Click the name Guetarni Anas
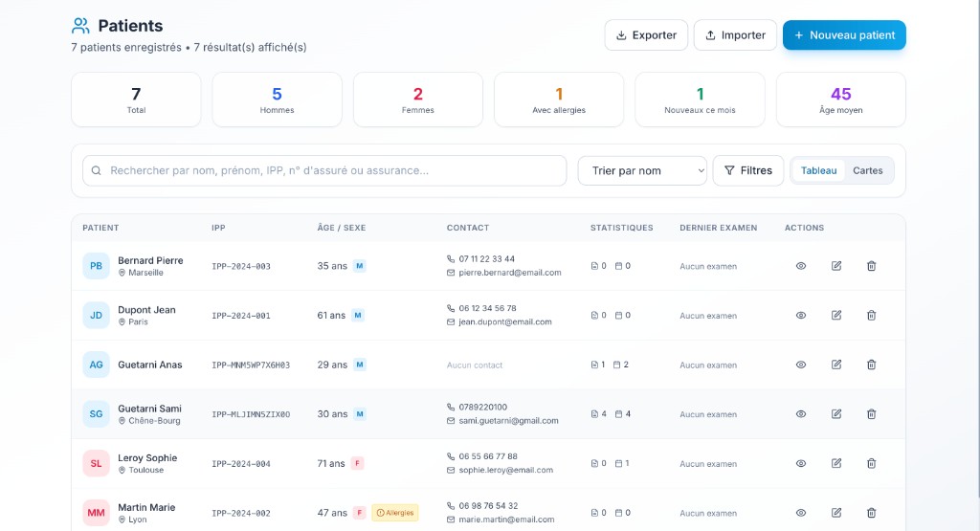980x531 pixels. click(150, 365)
